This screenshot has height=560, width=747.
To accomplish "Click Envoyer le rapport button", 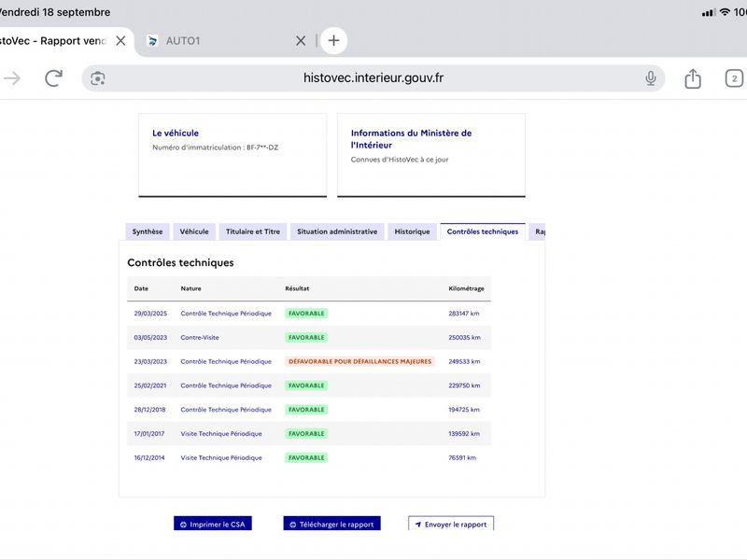I will (x=451, y=524).
